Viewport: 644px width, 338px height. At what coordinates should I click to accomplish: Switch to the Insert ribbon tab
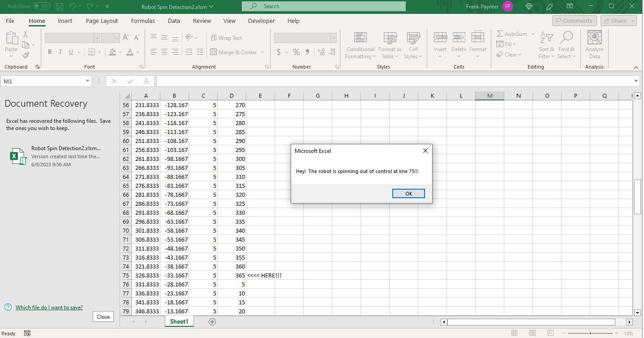(65, 21)
